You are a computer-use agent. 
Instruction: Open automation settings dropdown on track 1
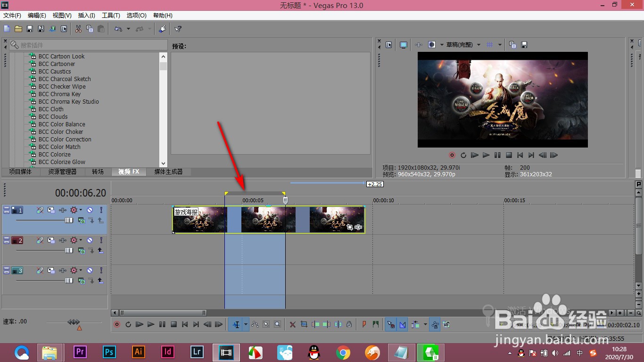pos(81,210)
